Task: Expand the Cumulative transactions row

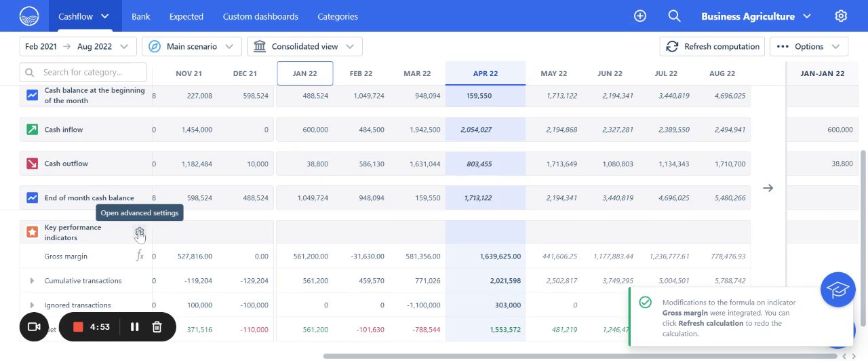Action: click(x=32, y=281)
